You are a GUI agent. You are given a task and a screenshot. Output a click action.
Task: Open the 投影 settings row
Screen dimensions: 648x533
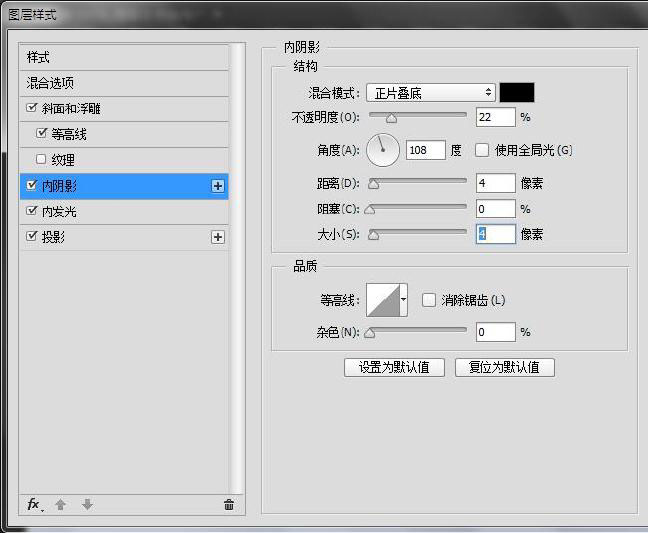[124, 237]
